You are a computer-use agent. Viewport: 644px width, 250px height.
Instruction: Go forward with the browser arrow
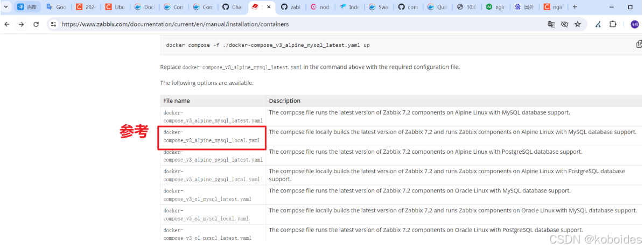[22, 24]
